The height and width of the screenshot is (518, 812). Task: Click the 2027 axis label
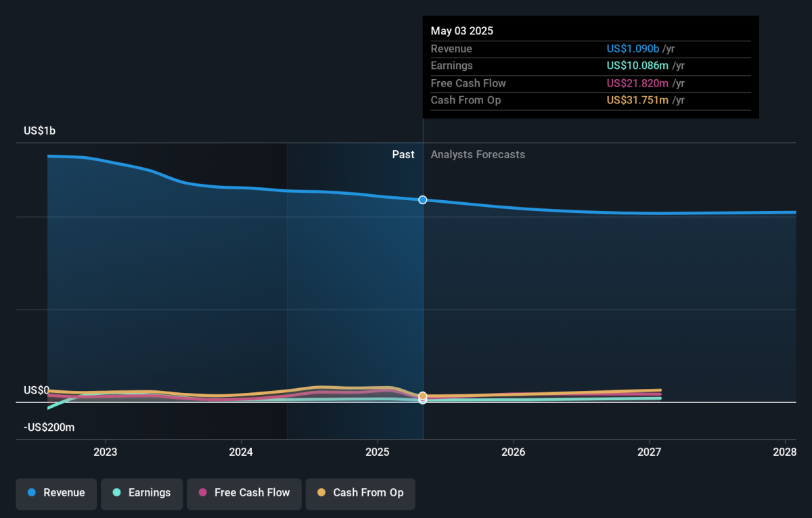point(650,452)
